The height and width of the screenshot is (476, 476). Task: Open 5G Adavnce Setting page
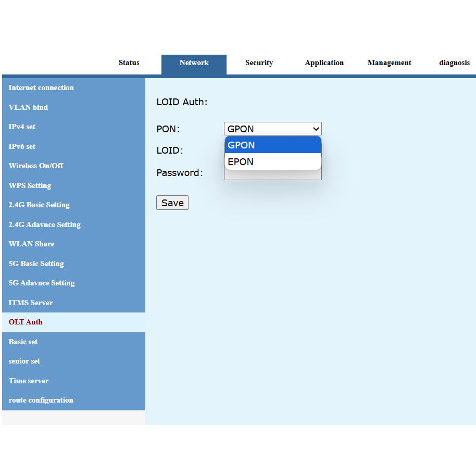coord(42,283)
